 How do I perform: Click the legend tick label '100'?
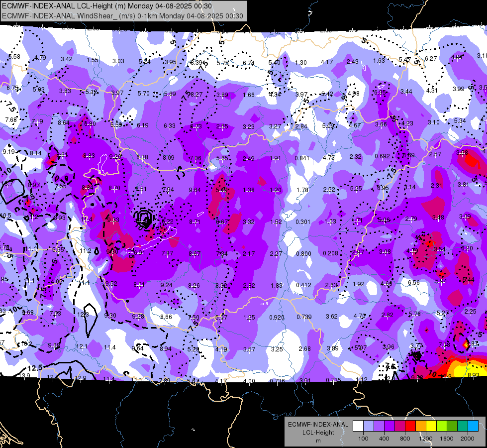pos(363,439)
